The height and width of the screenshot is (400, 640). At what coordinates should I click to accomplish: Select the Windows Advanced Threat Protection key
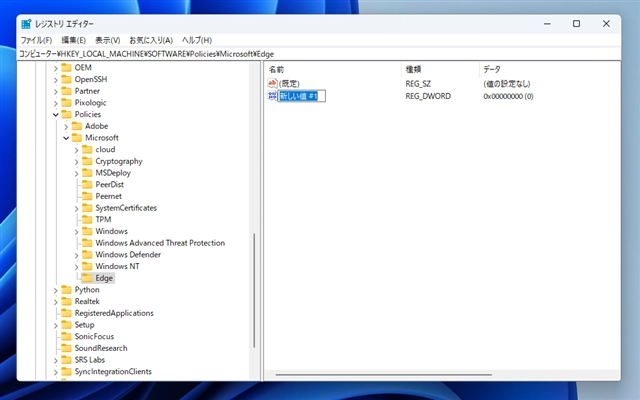pyautogui.click(x=160, y=243)
